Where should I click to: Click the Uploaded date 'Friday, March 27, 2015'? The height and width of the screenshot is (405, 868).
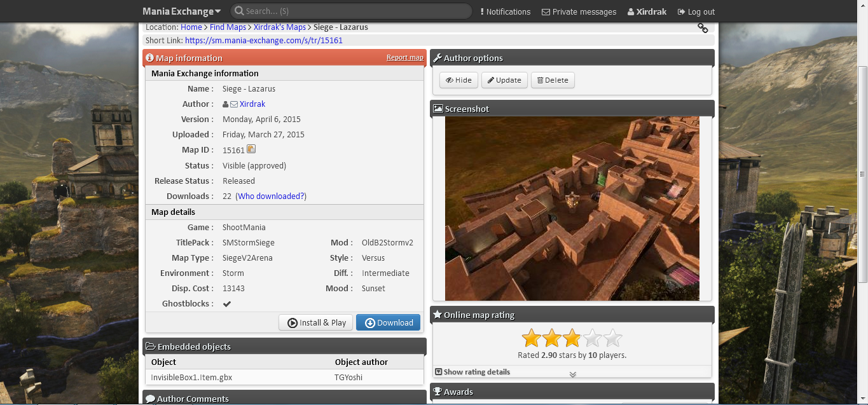(x=264, y=134)
